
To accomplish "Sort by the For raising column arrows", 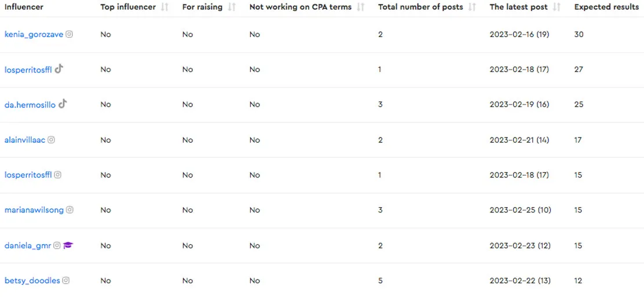I will 232,7.
